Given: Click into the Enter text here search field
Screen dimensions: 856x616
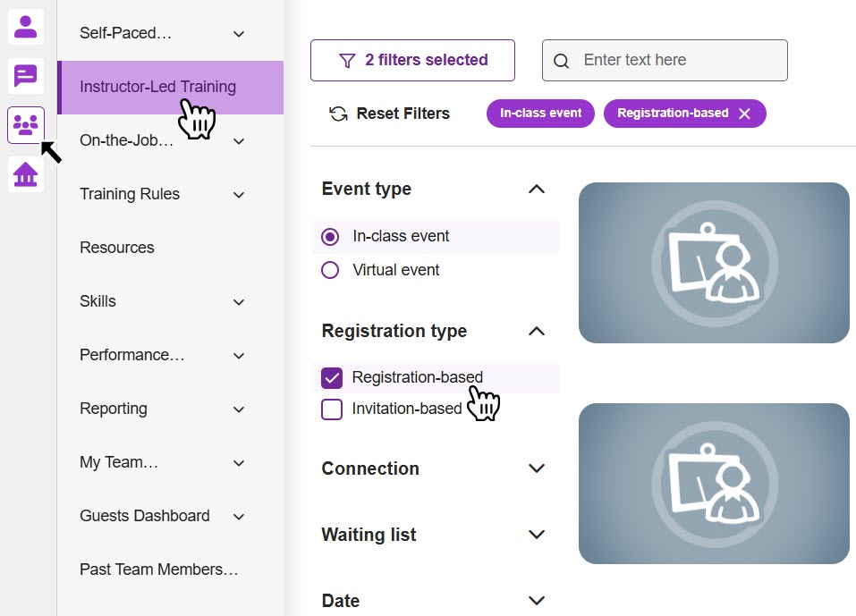Looking at the screenshot, I should (678, 61).
